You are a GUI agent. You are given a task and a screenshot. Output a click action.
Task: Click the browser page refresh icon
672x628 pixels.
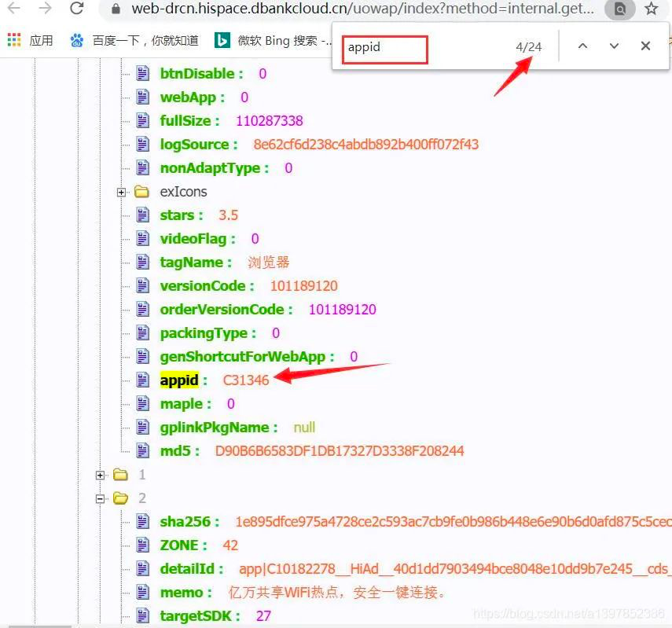tap(76, 9)
